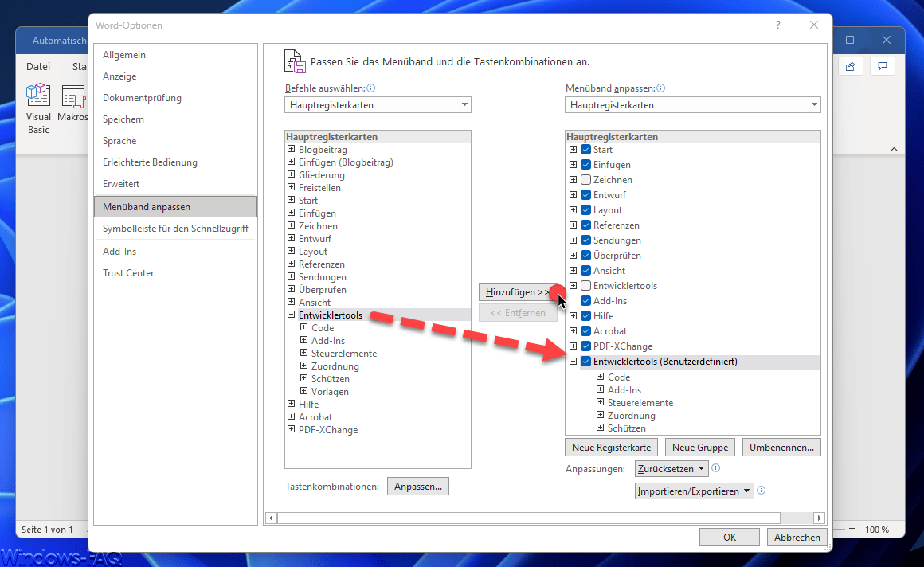The image size is (924, 567).
Task: Open Anpassen... for Tastenkombinationen
Action: 418,487
